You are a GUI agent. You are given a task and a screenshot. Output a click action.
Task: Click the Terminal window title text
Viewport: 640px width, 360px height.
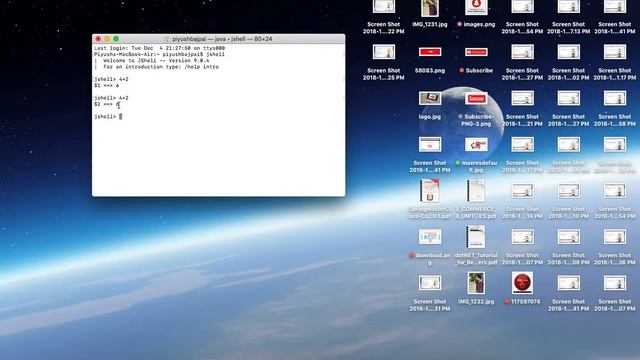222,39
